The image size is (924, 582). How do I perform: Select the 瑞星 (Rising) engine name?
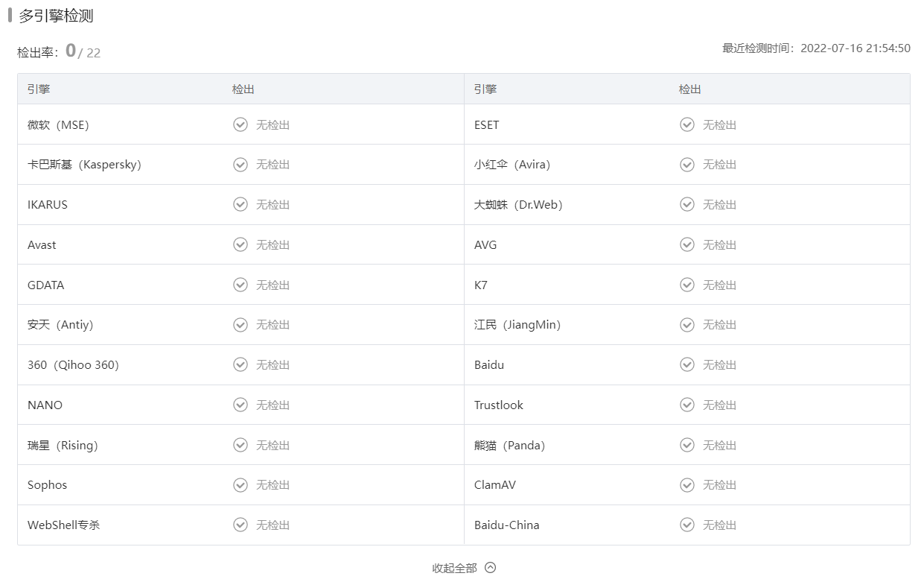(x=63, y=445)
